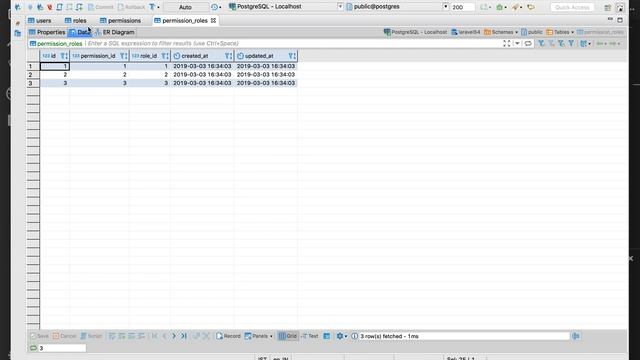Open the transaction log clock dropdown
Viewport: 640px width, 360px height.
click(x=216, y=7)
